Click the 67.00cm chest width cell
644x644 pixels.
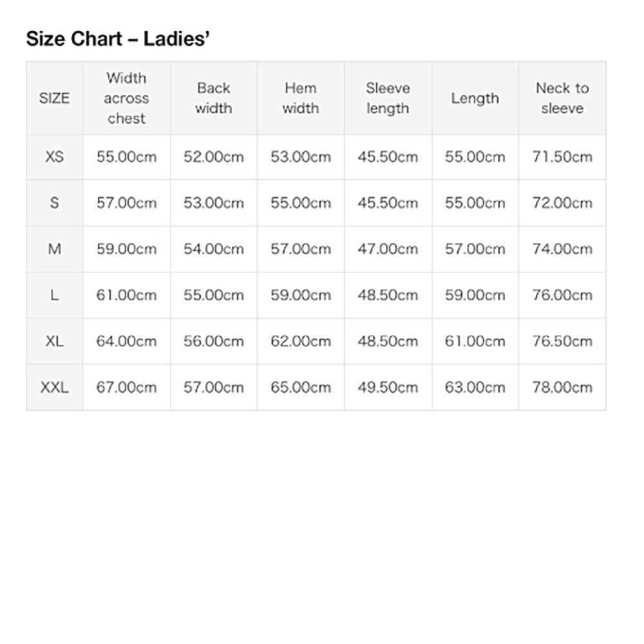(x=126, y=387)
